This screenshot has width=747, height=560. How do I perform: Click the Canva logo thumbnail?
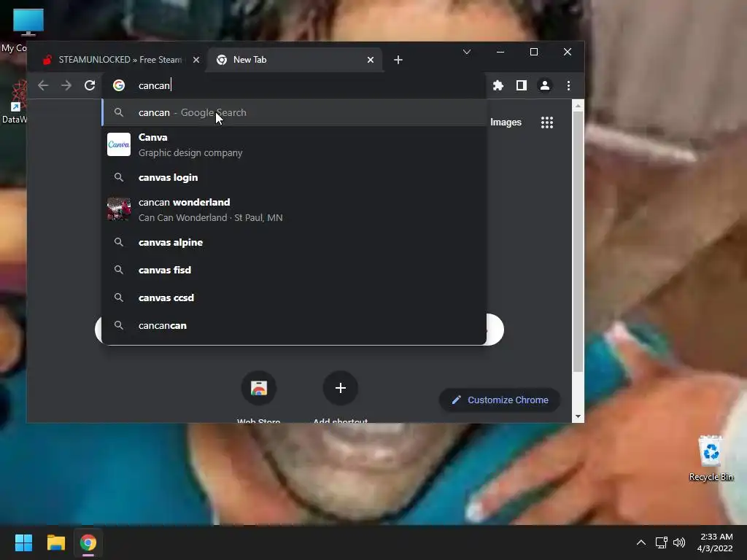coord(119,144)
